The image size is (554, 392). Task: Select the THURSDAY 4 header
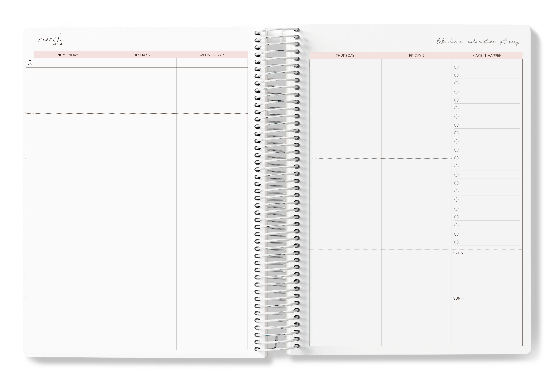tap(346, 55)
